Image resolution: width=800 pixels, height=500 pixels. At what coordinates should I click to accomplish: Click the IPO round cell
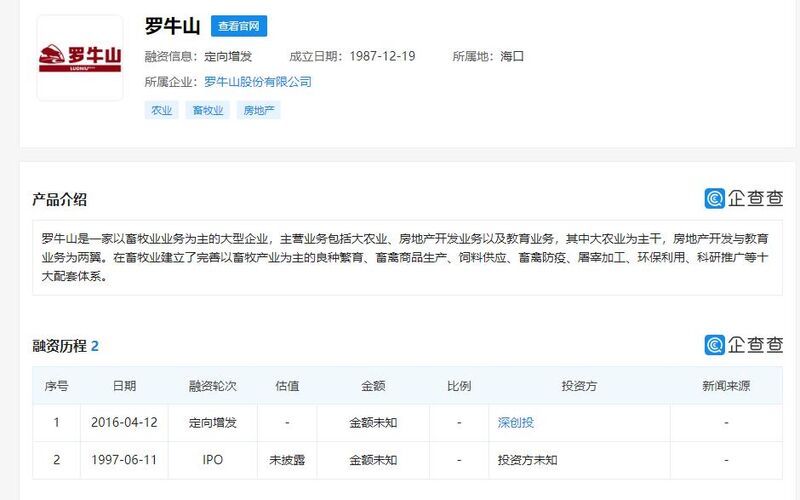[213, 460]
